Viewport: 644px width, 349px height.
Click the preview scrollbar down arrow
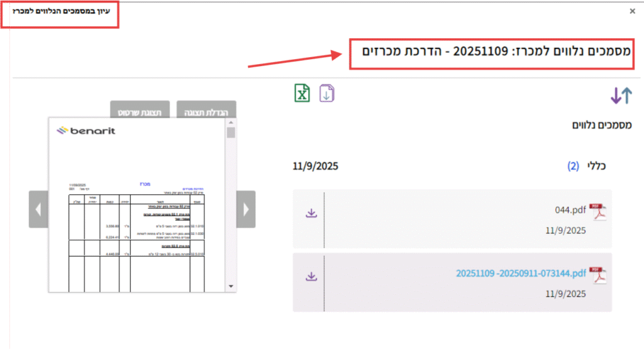(231, 286)
